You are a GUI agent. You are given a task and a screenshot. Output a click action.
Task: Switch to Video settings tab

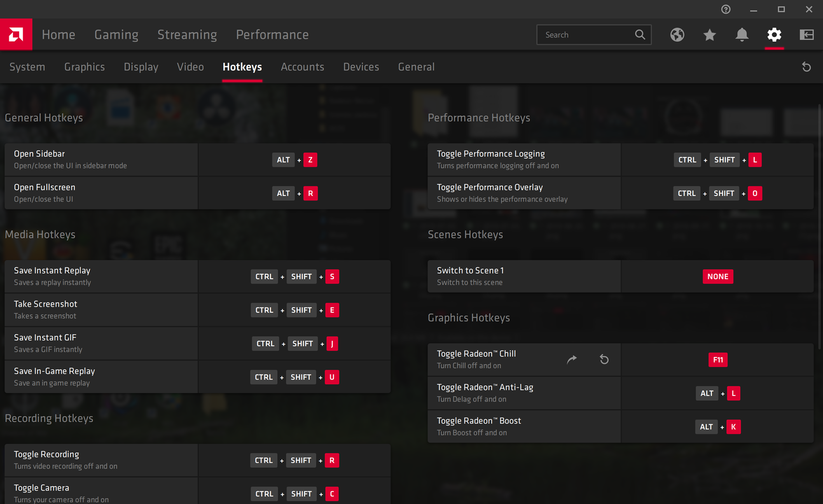pyautogui.click(x=190, y=67)
